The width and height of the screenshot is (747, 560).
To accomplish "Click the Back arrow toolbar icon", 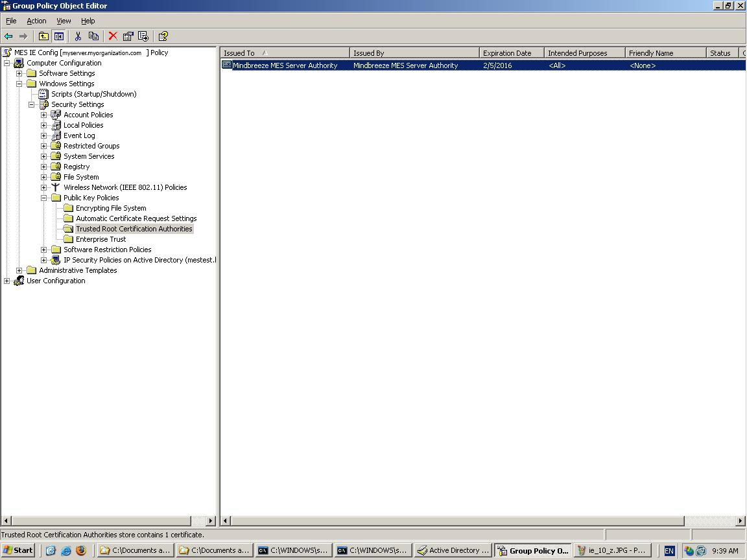I will [8, 36].
